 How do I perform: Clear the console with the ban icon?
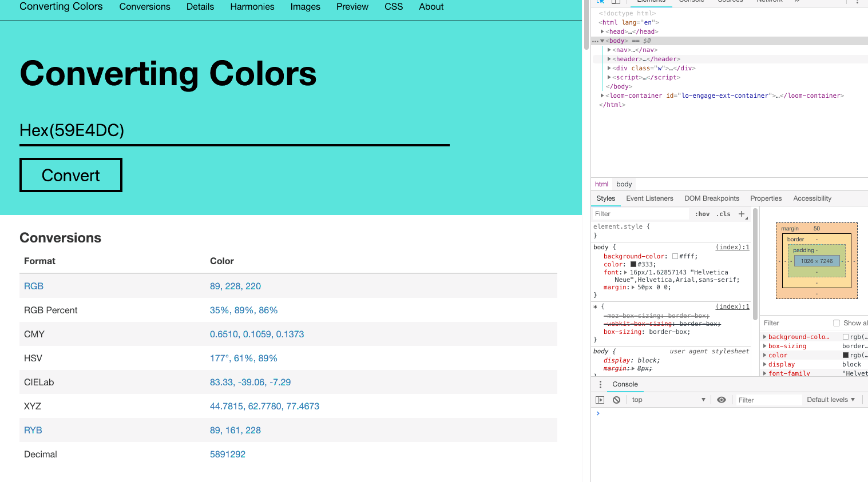pos(616,400)
